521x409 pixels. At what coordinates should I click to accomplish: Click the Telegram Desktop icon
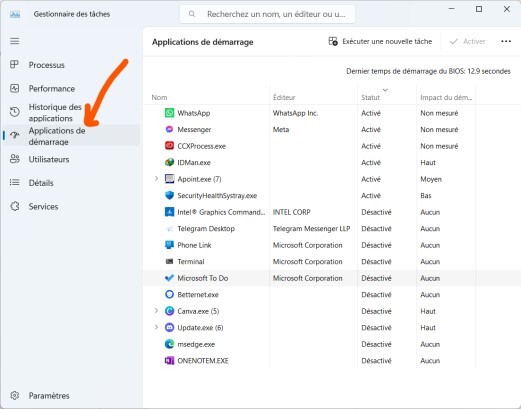169,228
